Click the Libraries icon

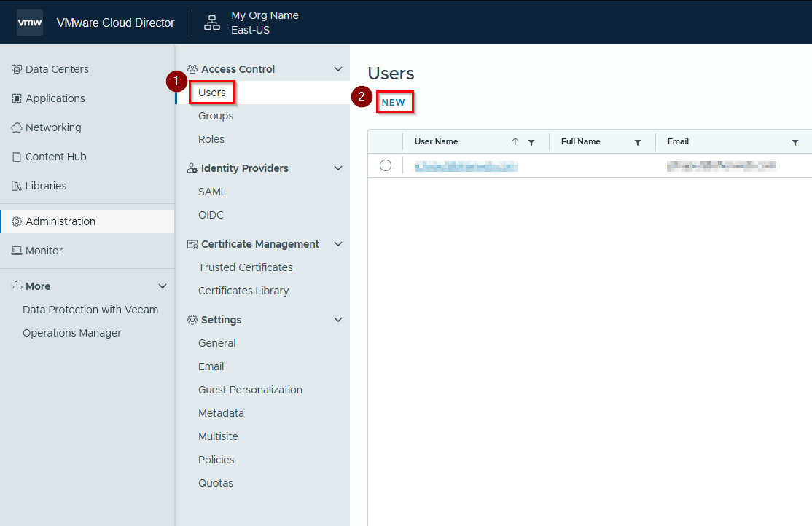(17, 186)
